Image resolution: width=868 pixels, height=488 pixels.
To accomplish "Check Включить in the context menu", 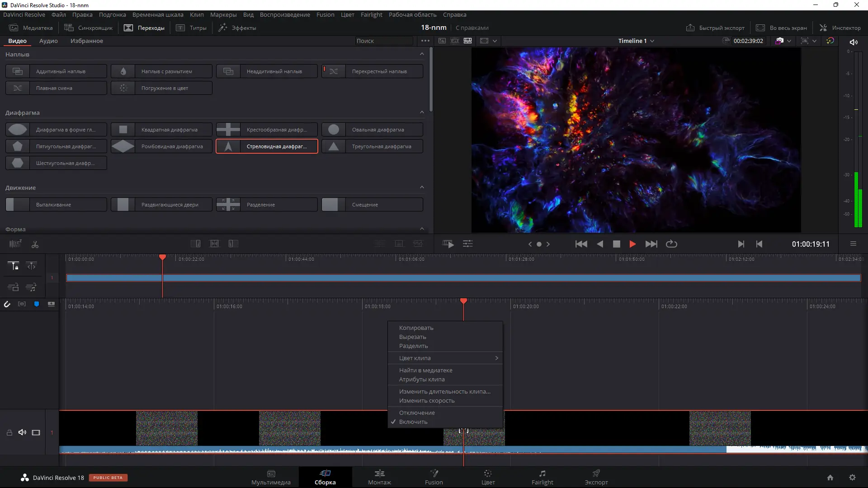I will pyautogui.click(x=414, y=421).
